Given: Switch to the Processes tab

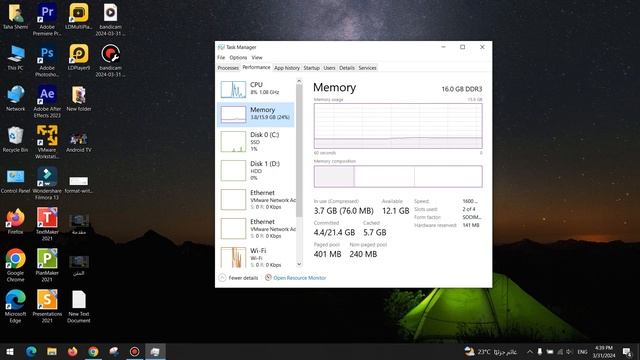Looking at the screenshot, I should coord(228,68).
